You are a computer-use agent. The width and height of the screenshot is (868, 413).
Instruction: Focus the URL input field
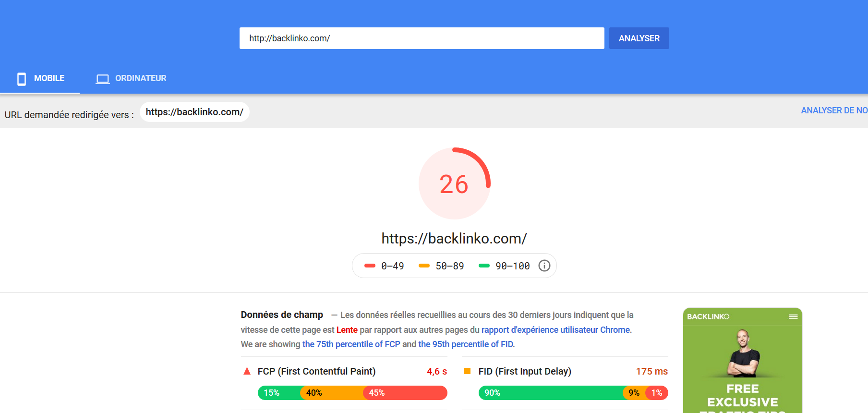[422, 38]
